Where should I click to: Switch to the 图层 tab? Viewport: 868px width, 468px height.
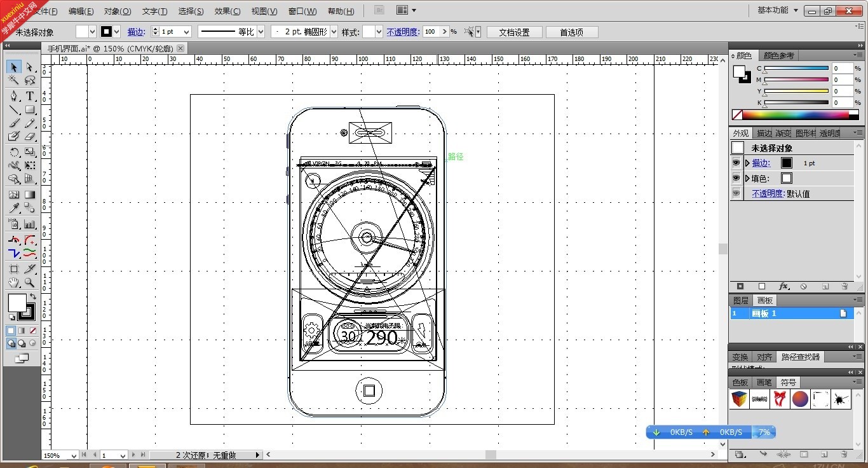[x=741, y=300]
